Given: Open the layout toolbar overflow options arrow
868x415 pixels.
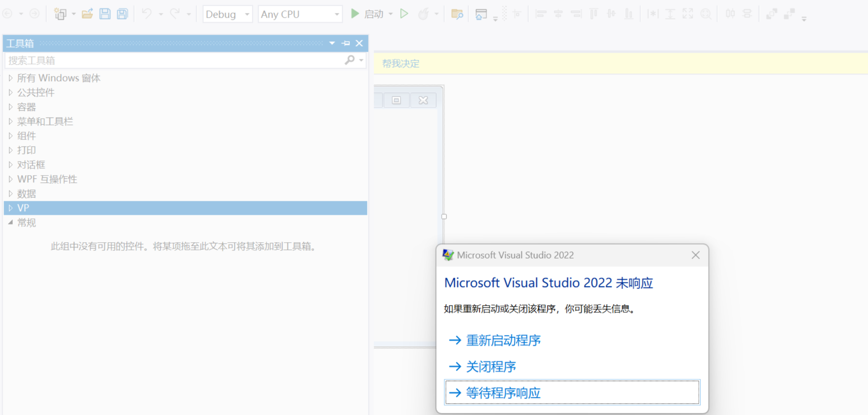Looking at the screenshot, I should point(804,19).
